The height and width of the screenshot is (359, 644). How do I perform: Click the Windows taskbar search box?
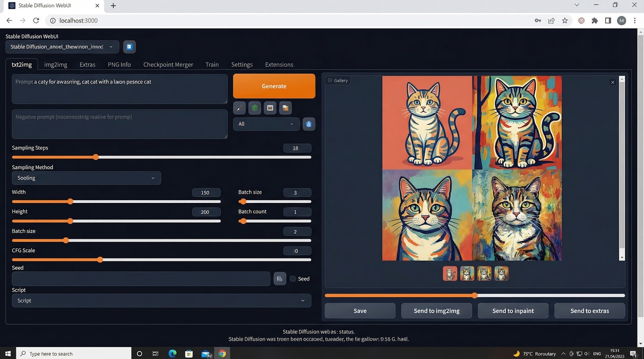tap(74, 353)
